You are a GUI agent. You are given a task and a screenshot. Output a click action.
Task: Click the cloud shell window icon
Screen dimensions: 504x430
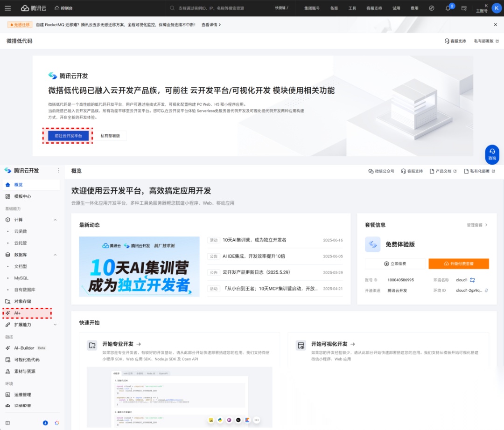coord(464,8)
